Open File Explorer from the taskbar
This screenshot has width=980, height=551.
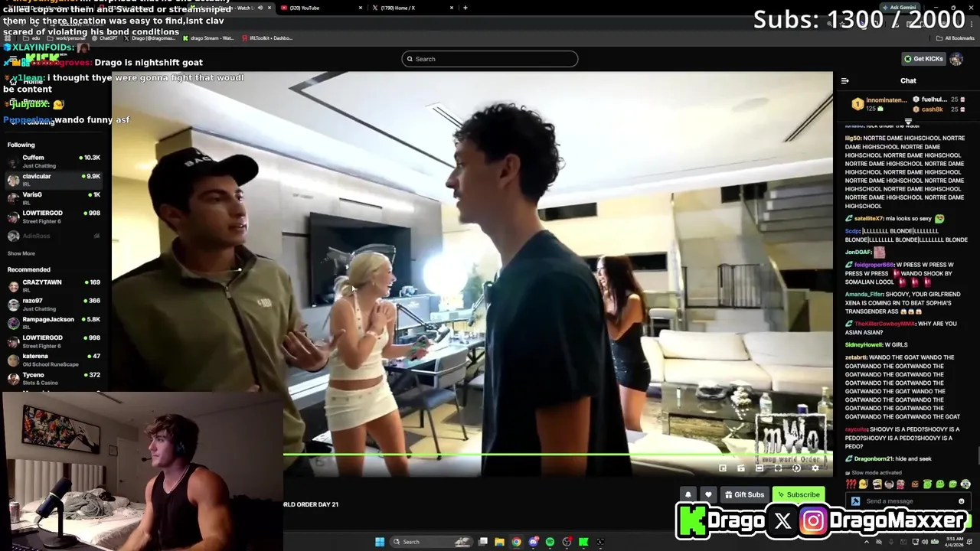(x=499, y=542)
